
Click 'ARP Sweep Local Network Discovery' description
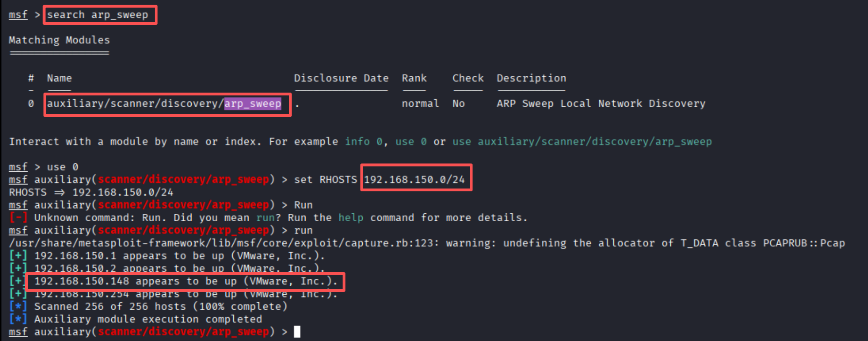click(x=601, y=103)
